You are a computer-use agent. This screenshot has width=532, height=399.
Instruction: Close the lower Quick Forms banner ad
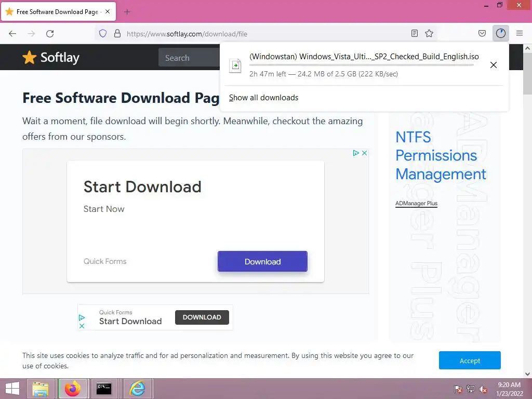click(x=82, y=326)
